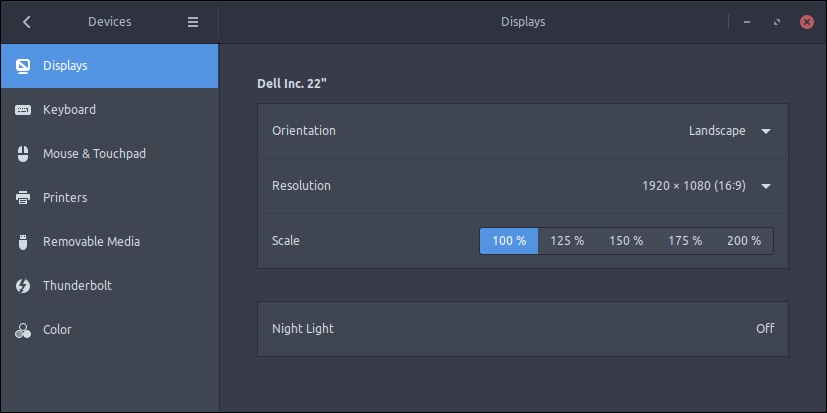
Task: Select the Displays monitor icon
Action: pos(23,66)
